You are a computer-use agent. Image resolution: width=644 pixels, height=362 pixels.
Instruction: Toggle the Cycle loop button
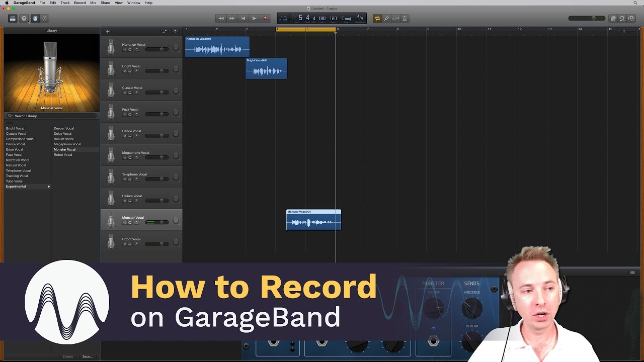click(x=377, y=19)
